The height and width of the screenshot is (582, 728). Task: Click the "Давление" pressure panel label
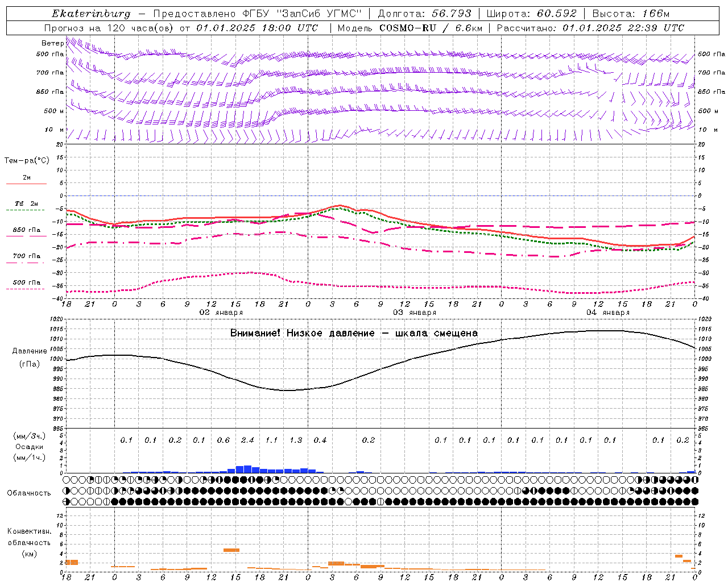coord(30,351)
